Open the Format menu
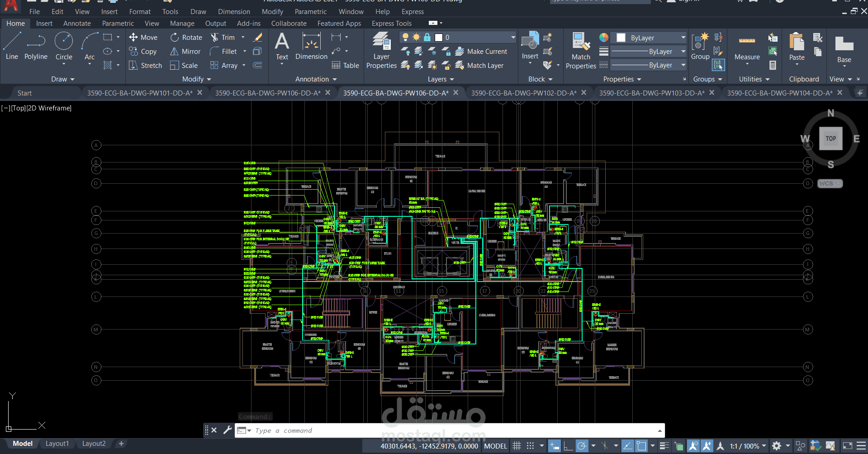Screen dimensions: 868x454 [x=140, y=12]
